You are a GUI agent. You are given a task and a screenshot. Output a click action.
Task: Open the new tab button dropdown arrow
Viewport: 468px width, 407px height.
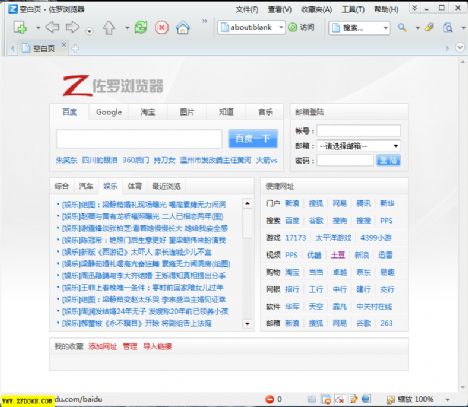click(38, 28)
